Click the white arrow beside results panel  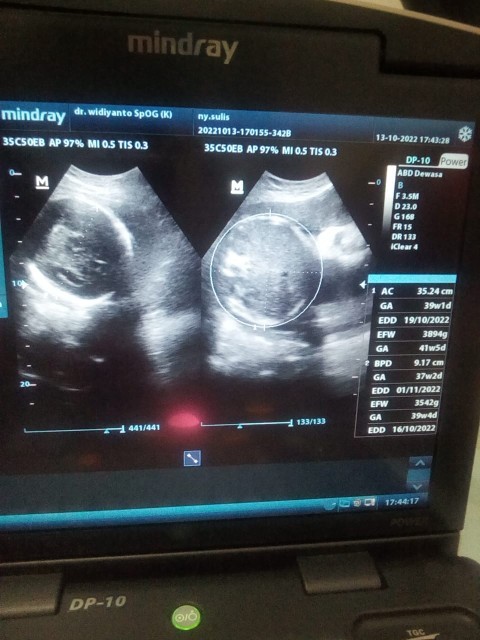[x=362, y=284]
